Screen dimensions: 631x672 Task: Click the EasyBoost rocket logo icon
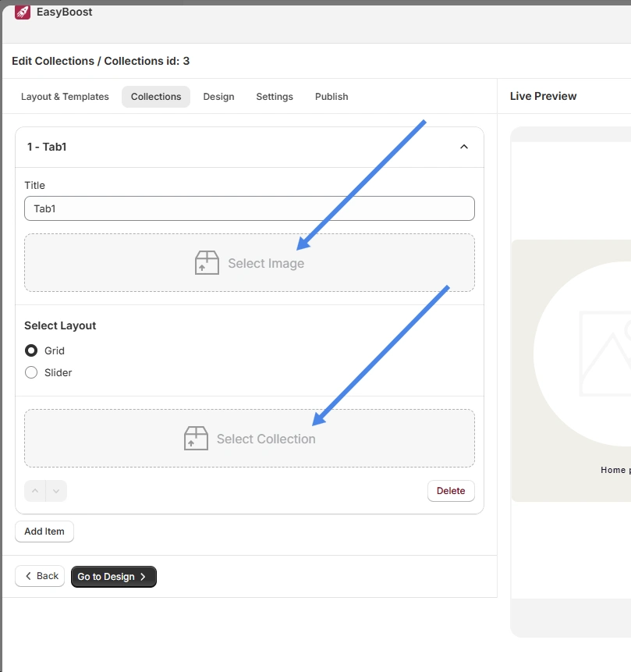click(23, 12)
